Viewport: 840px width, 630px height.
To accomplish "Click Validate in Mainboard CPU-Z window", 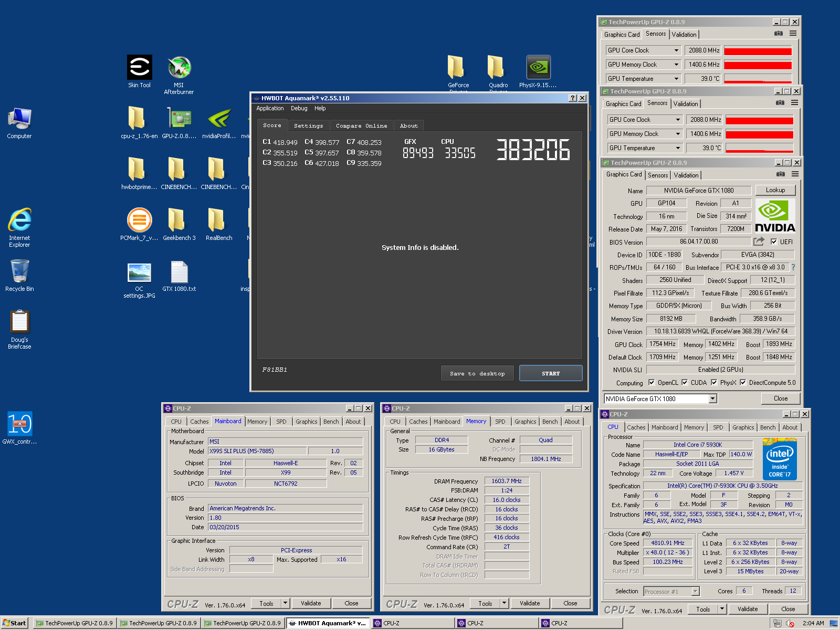I will 311,603.
